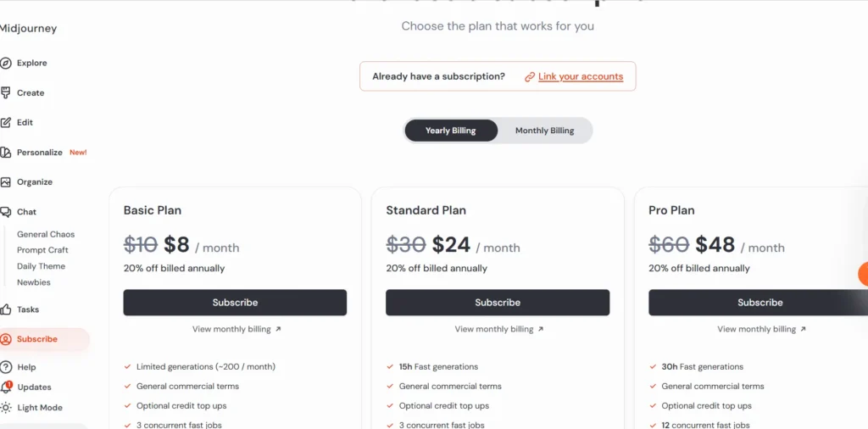Click the Create paintbrush icon

(6, 93)
